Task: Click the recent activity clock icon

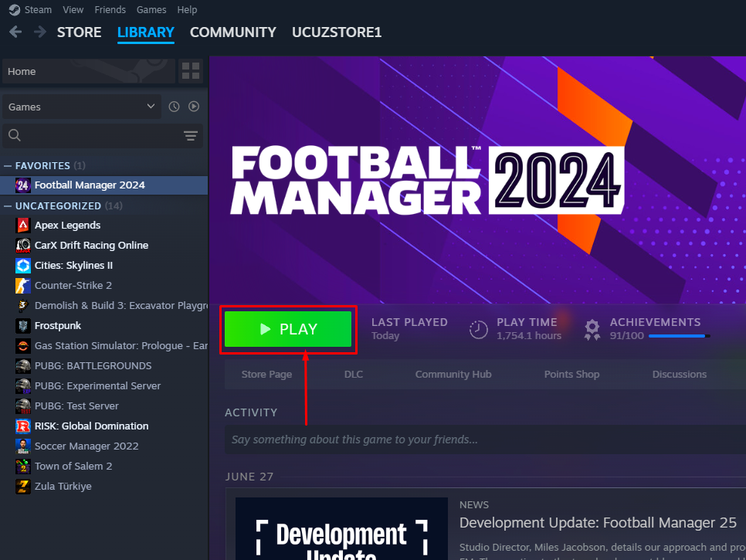Action: coord(174,107)
